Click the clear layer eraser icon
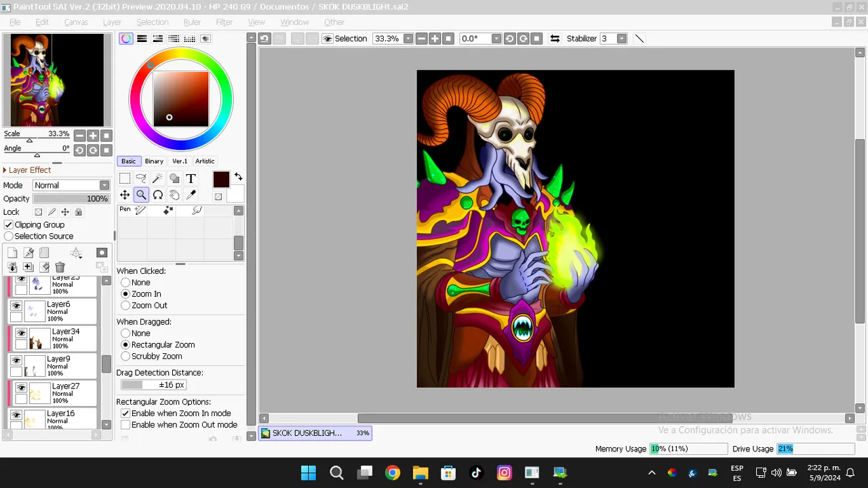The height and width of the screenshot is (488, 868). (45, 268)
